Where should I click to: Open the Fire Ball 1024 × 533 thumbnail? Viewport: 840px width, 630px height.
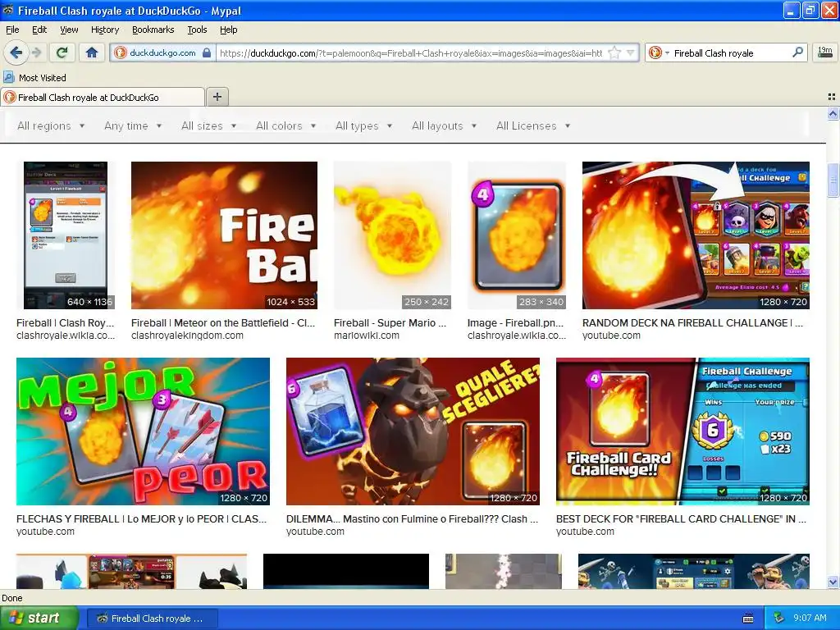pos(224,235)
